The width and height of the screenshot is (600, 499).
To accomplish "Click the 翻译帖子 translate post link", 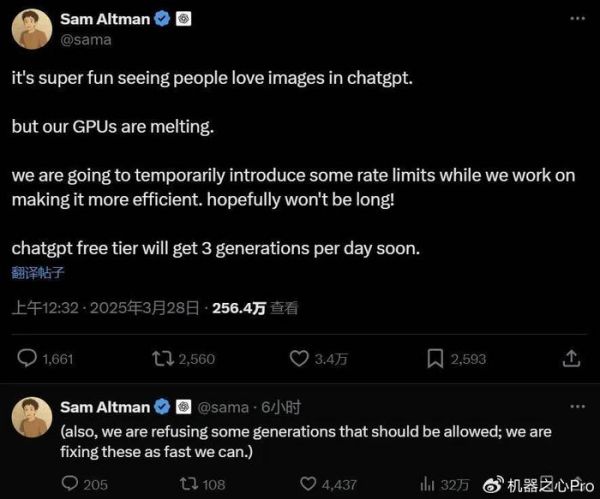I will (x=39, y=271).
